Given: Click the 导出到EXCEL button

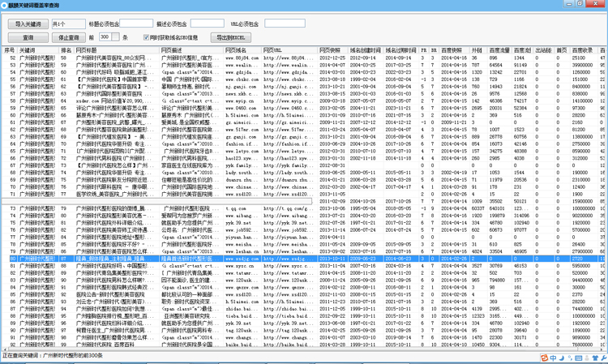Looking at the screenshot, I should click(231, 37).
